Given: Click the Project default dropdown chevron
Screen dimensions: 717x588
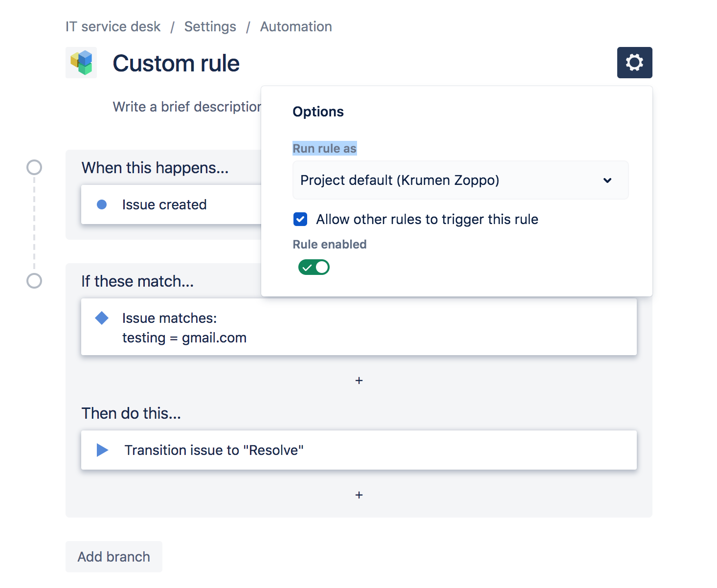Looking at the screenshot, I should [607, 180].
